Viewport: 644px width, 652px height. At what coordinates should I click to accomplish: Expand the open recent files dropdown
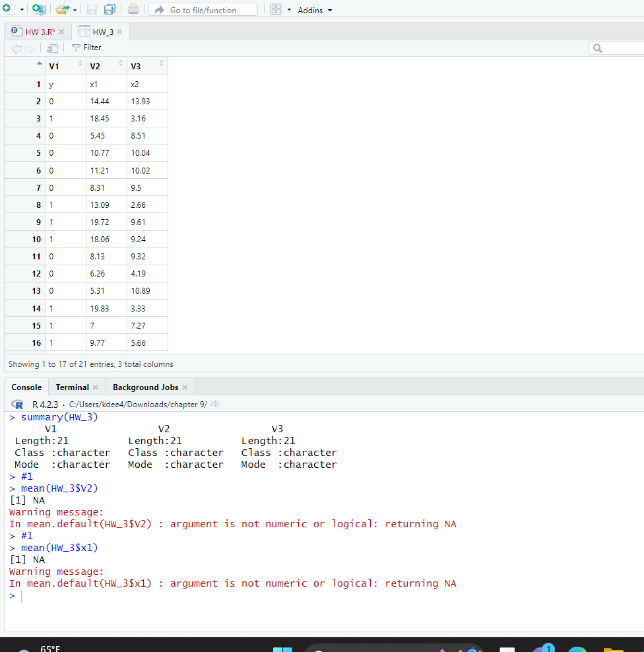point(73,9)
